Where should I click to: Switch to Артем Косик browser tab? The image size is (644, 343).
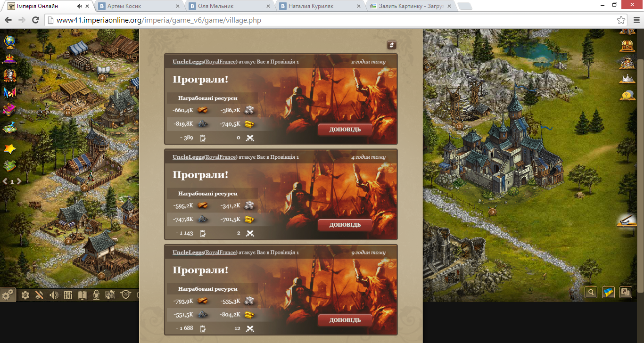(x=139, y=6)
